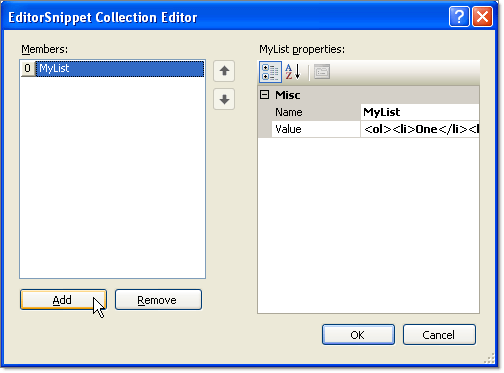This screenshot has width=504, height=373.
Task: Add a new snippet member
Action: click(63, 300)
